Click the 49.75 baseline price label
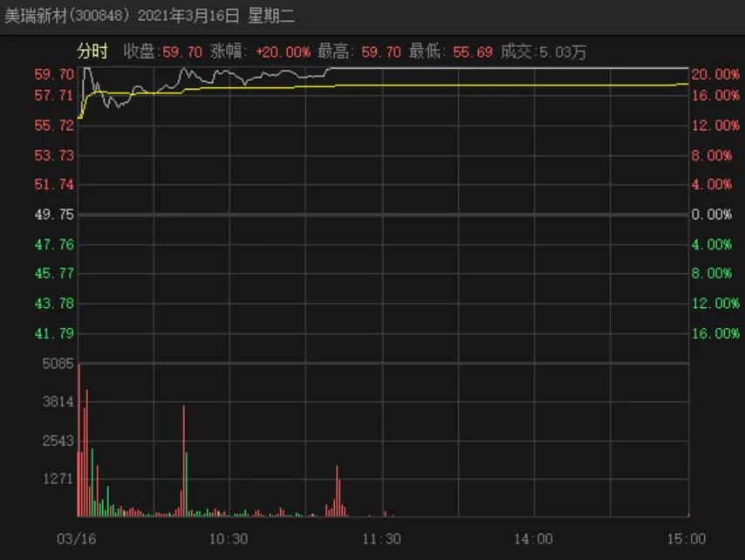 point(54,215)
